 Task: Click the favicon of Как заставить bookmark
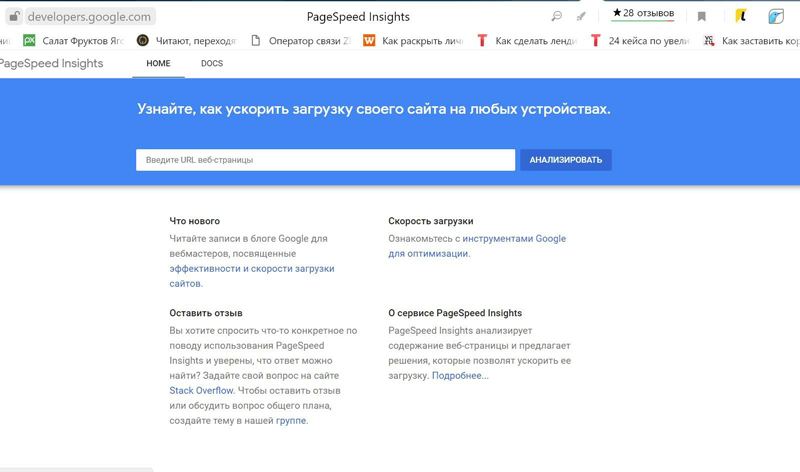[709, 40]
